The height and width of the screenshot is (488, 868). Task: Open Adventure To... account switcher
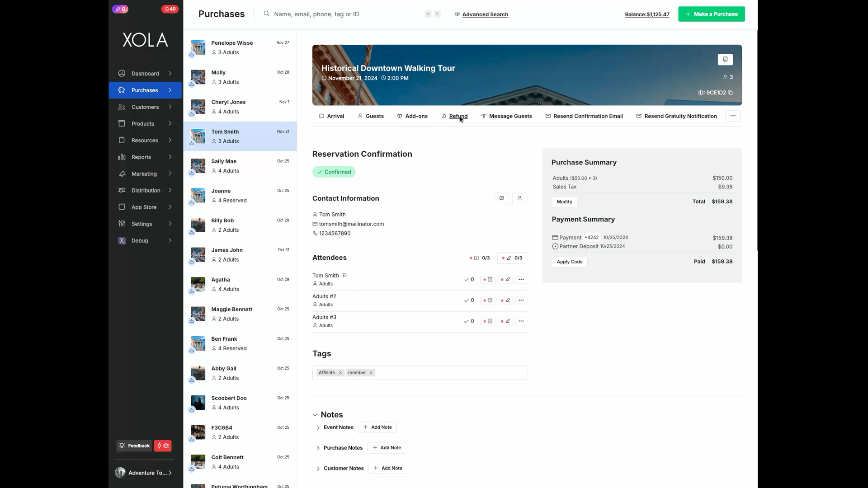tap(145, 473)
